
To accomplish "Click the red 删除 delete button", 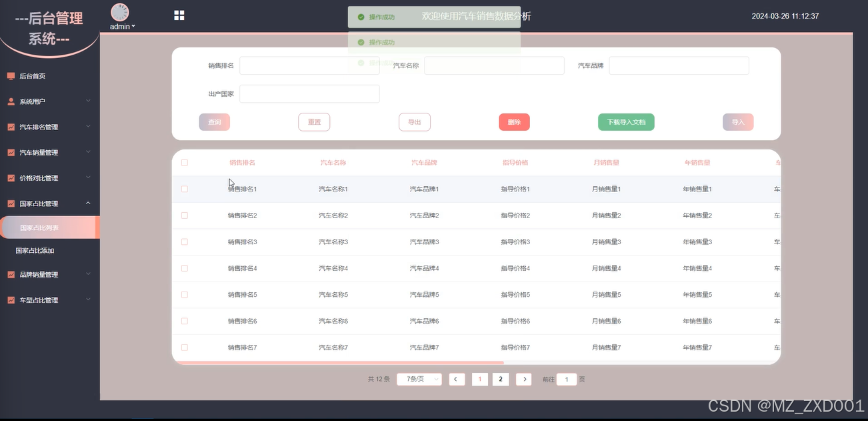I will [514, 122].
